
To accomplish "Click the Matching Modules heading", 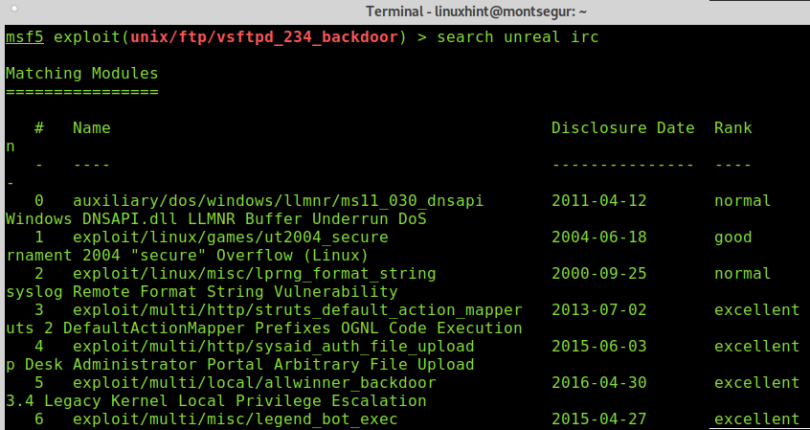I will (x=82, y=73).
